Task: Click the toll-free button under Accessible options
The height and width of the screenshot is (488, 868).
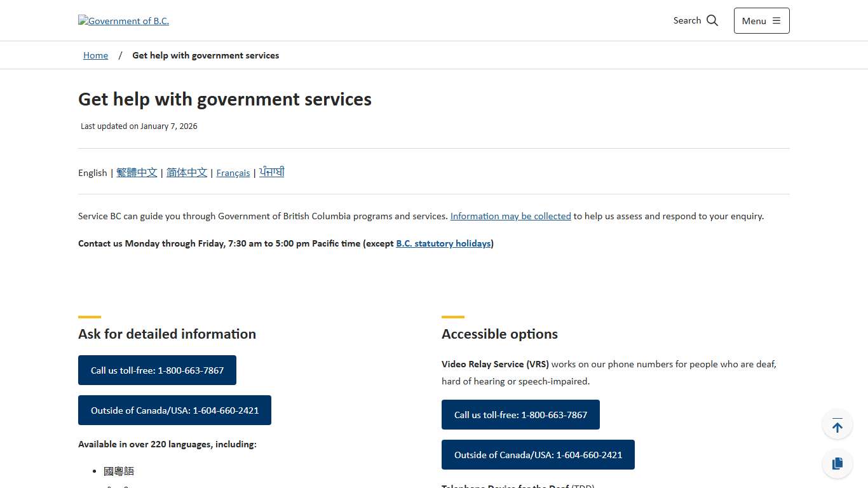Action: [520, 414]
